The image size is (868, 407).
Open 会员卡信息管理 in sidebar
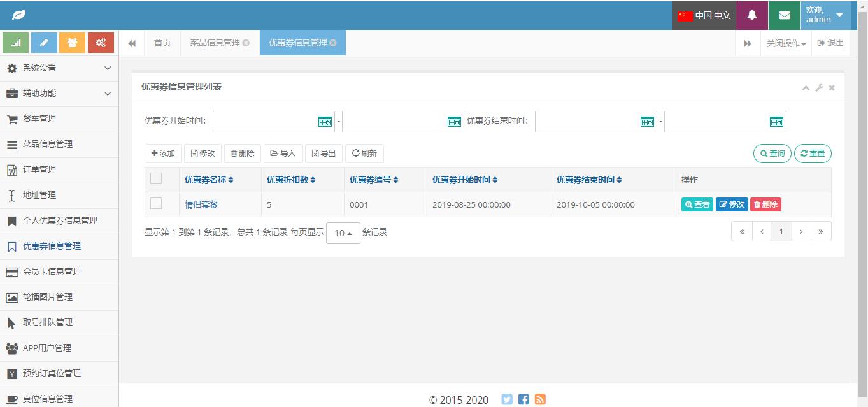point(52,272)
